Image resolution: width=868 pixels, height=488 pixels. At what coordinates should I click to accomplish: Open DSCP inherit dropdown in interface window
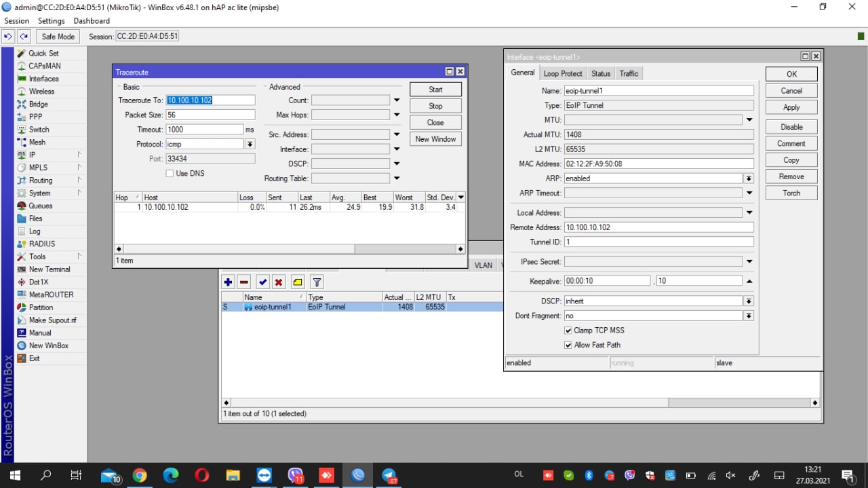749,301
